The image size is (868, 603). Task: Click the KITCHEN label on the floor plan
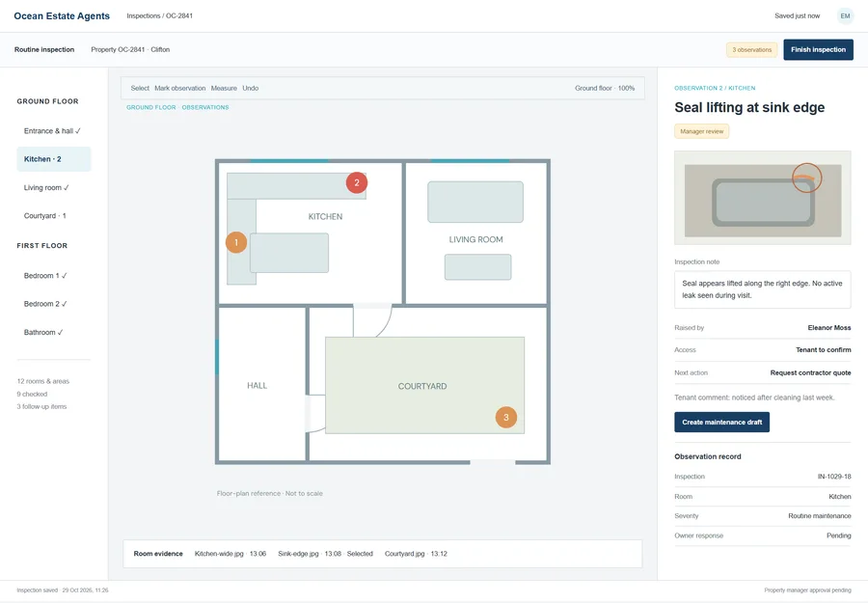pyautogui.click(x=325, y=216)
